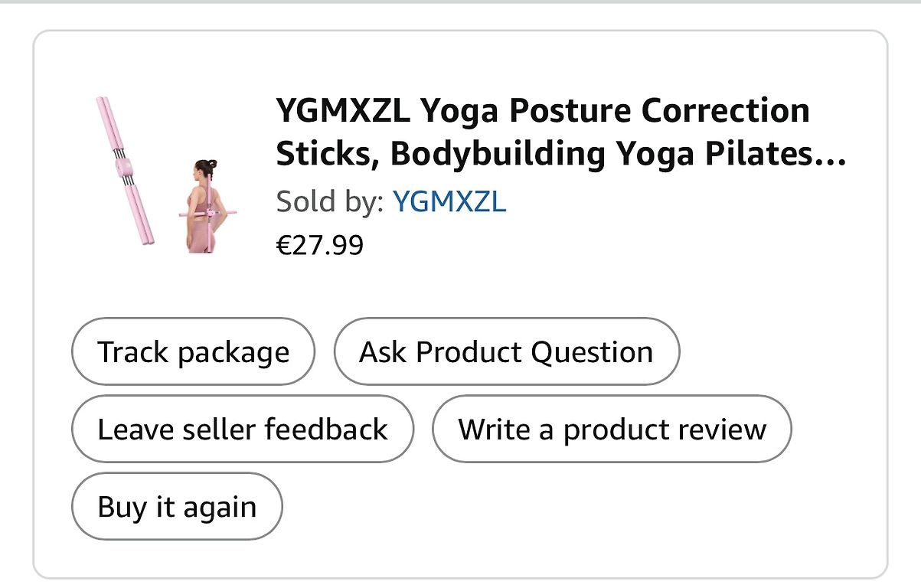This screenshot has width=921, height=588.
Task: Open Ask Product Question
Action: tap(506, 352)
